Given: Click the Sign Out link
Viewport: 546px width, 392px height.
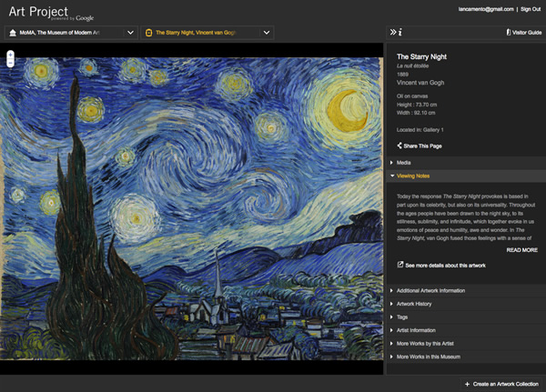Looking at the screenshot, I should click(x=531, y=9).
